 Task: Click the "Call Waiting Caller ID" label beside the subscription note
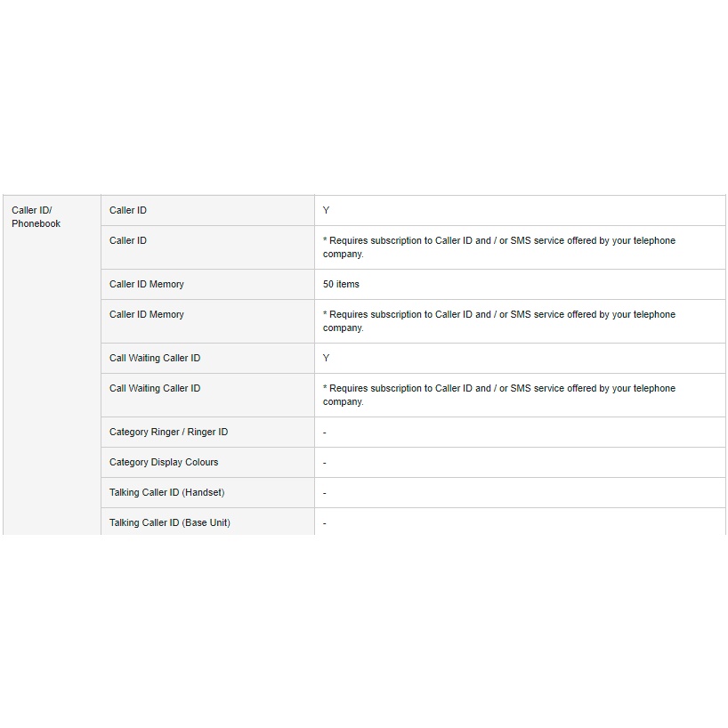[x=155, y=389]
